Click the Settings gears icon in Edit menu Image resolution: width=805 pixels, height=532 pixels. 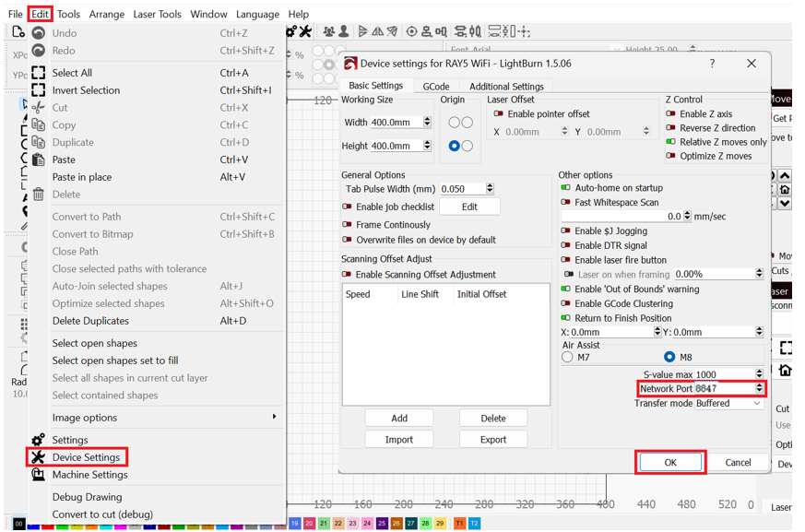click(x=38, y=440)
